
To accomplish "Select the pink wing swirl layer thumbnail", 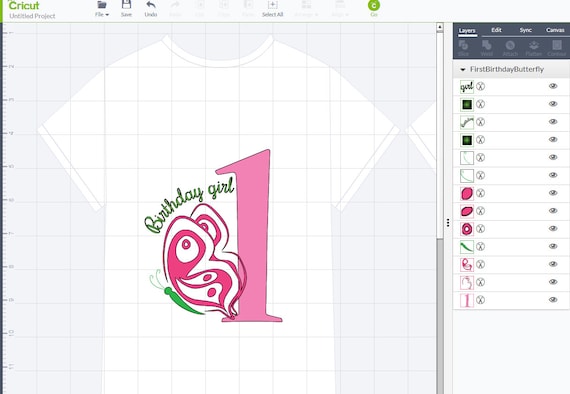I will coord(467,265).
